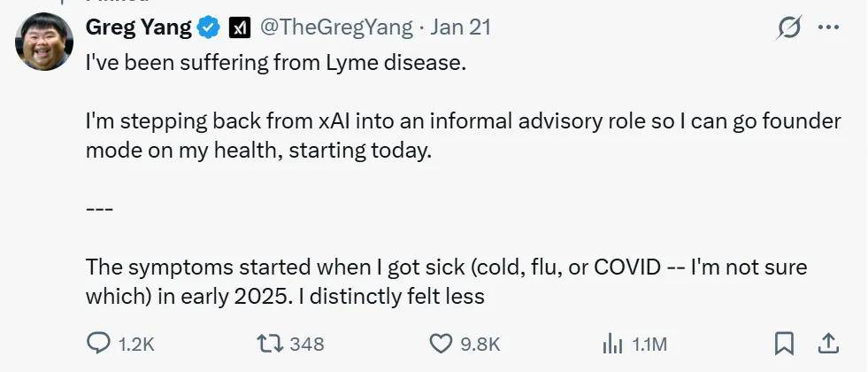The height and width of the screenshot is (372, 868).
Task: Click the xAI affiliation badge
Action: pyautogui.click(x=239, y=28)
